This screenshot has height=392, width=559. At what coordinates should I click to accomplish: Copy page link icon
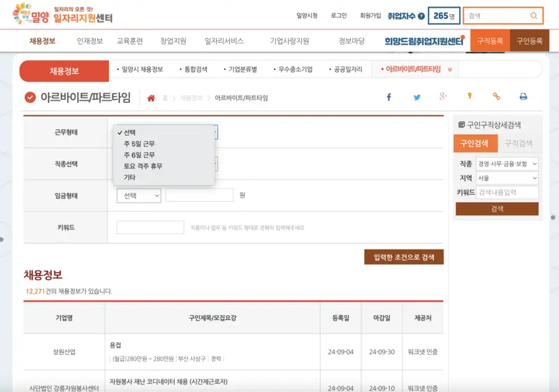click(x=496, y=96)
